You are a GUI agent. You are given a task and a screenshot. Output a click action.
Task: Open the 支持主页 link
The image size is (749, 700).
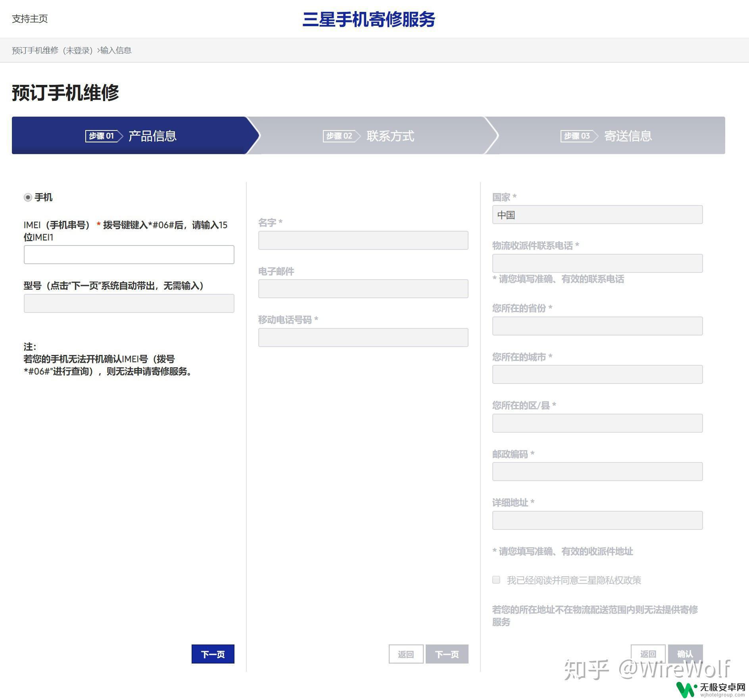click(x=30, y=19)
